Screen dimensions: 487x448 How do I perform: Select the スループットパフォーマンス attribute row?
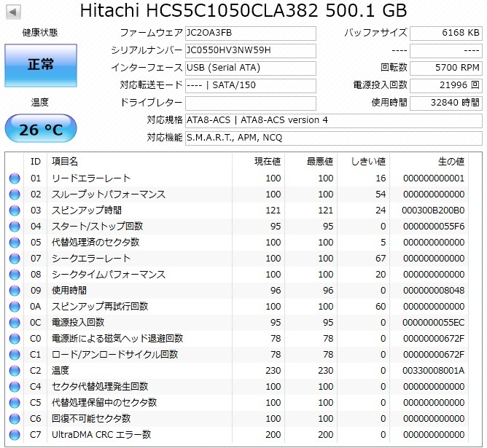pyautogui.click(x=238, y=194)
